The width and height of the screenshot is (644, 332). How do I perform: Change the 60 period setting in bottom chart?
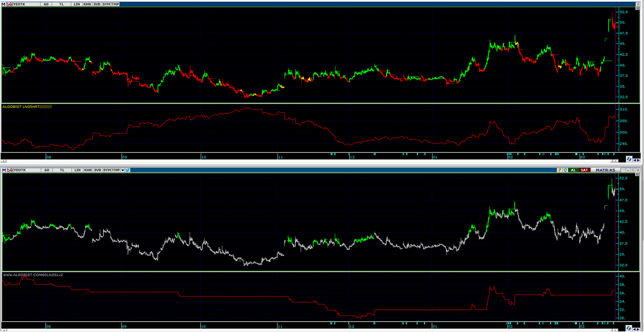click(x=47, y=170)
